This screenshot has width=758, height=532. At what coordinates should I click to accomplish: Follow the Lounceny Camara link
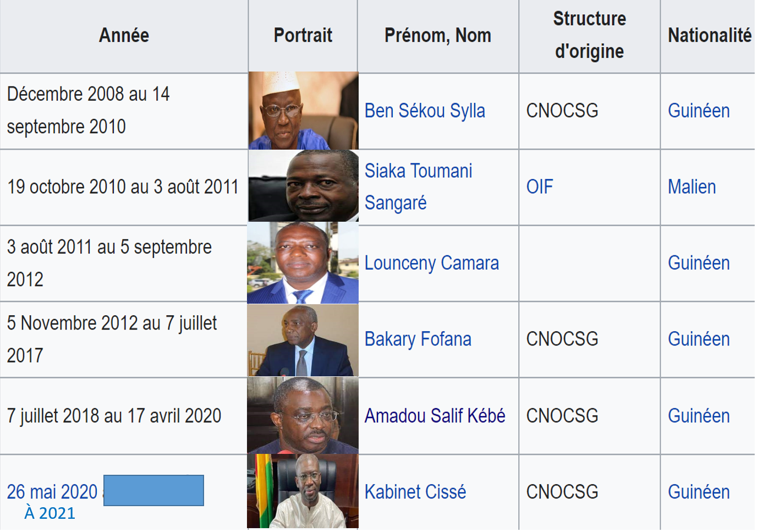(x=431, y=264)
